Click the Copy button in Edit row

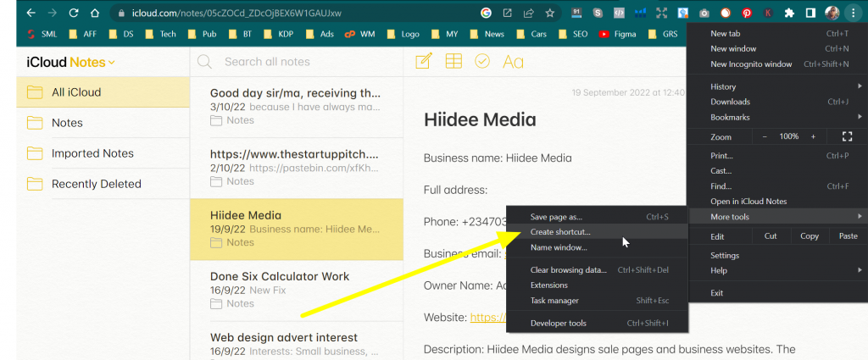809,236
